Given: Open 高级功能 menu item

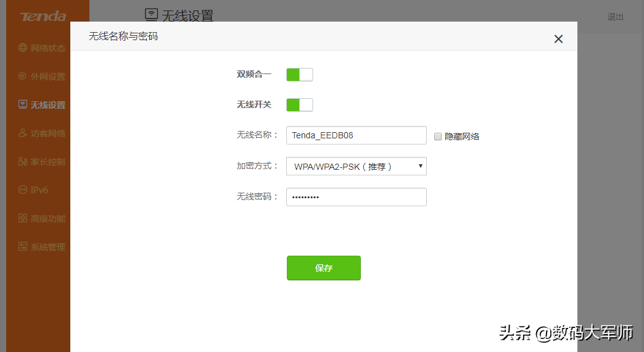Looking at the screenshot, I should [x=47, y=219].
